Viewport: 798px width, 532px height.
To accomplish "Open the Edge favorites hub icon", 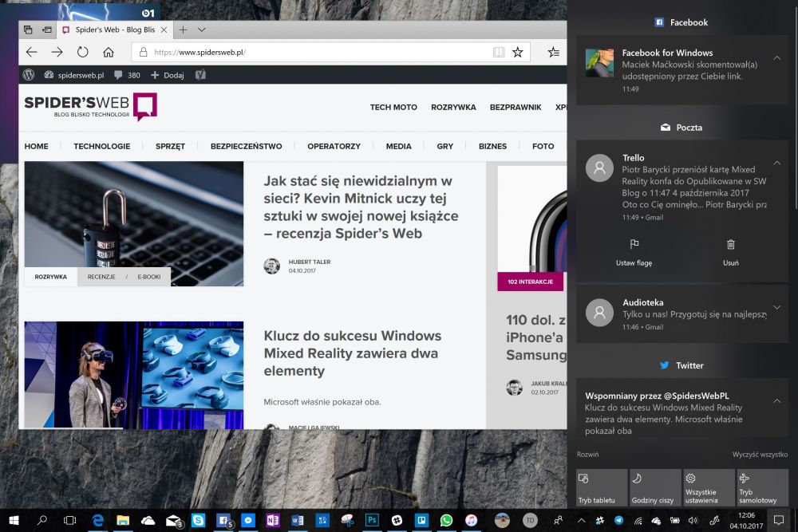I will point(554,52).
